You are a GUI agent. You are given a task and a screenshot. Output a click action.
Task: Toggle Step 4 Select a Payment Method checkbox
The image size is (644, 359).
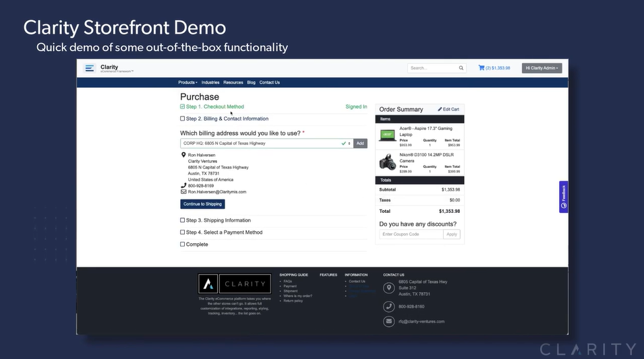point(182,232)
